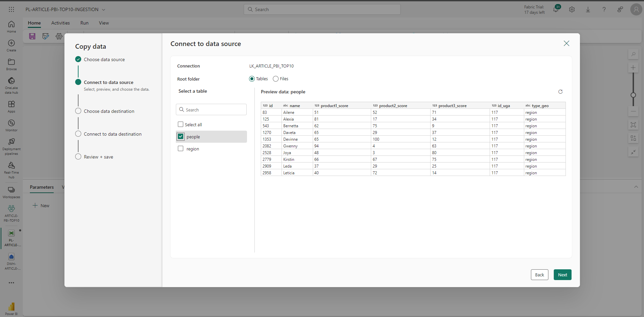Open the app launcher waffle icon

[x=11, y=9]
